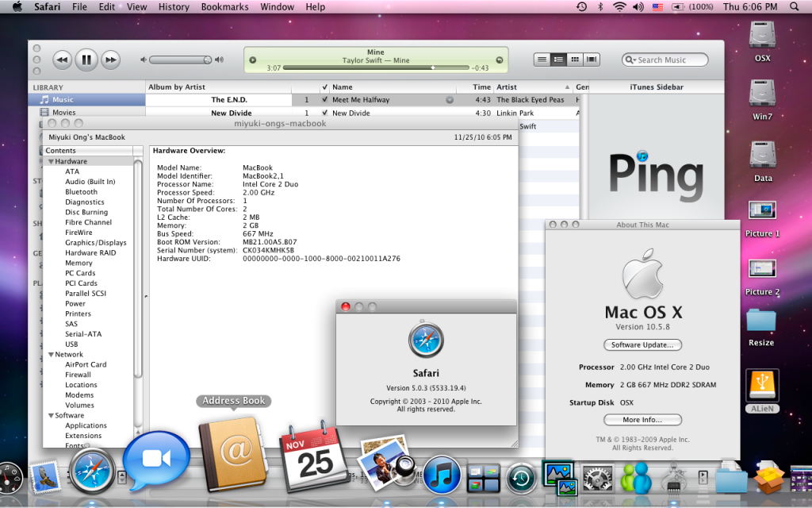
Task: Open the History menu in menu bar
Action: click(x=173, y=6)
